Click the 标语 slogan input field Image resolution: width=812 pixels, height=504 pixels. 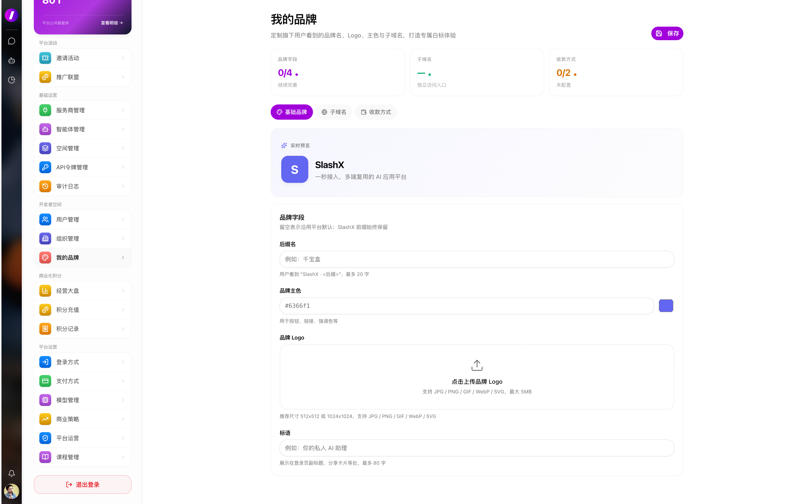point(477,448)
